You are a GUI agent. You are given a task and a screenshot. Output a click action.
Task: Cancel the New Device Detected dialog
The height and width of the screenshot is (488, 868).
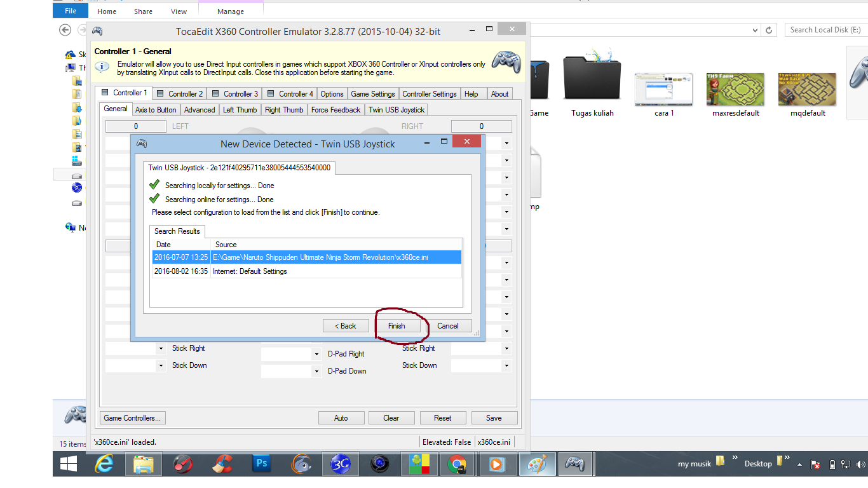click(448, 326)
